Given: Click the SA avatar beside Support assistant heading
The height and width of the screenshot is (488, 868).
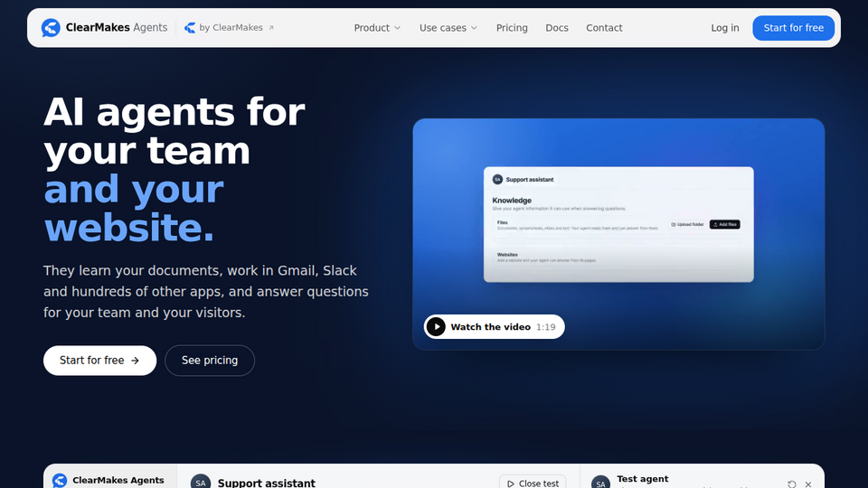Looking at the screenshot, I should tap(201, 482).
